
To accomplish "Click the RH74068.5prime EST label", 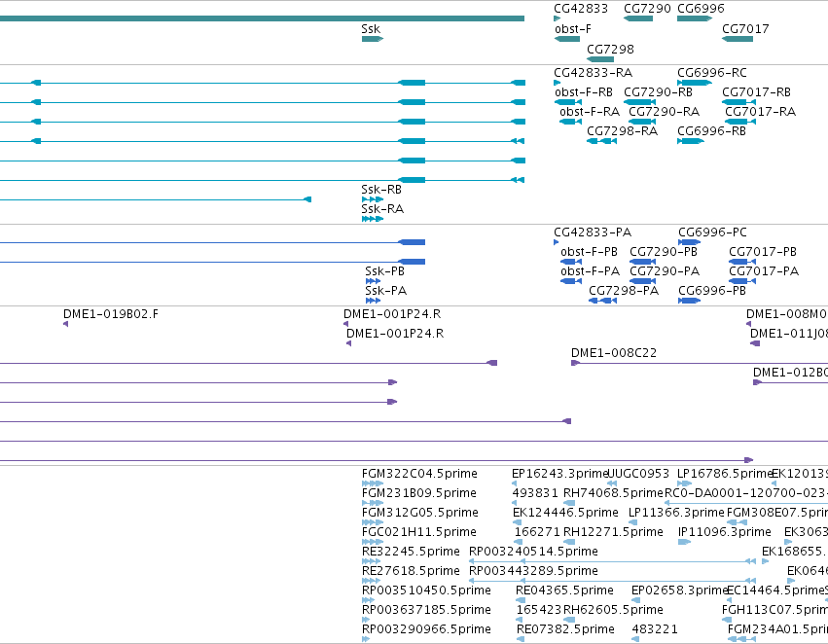I will coord(613,493).
